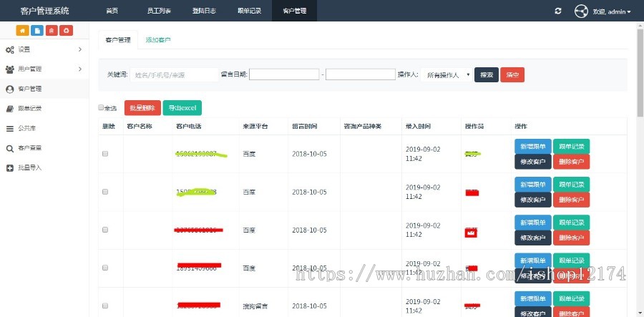Click the orange home quick button
The width and height of the screenshot is (644, 317).
23,30
